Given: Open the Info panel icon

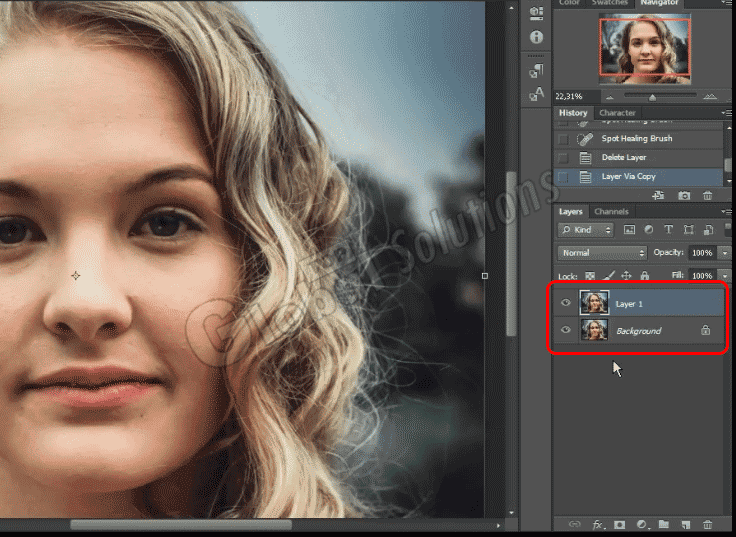Looking at the screenshot, I should click(x=536, y=37).
